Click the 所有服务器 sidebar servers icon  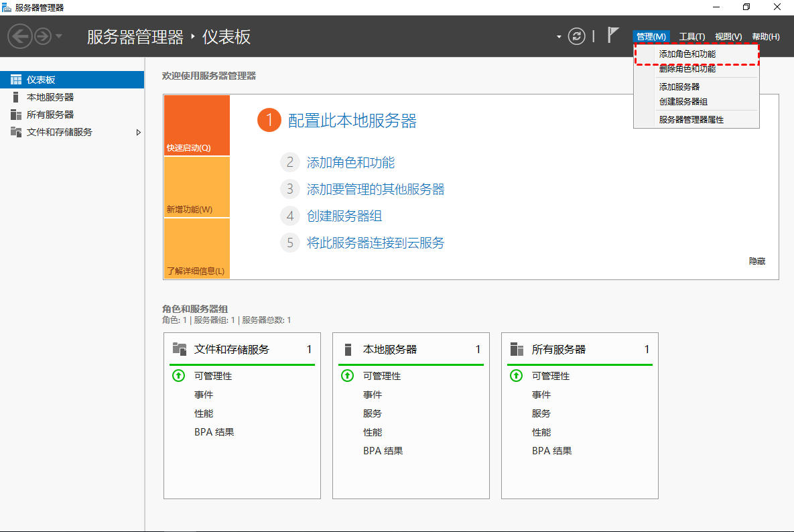[x=16, y=115]
